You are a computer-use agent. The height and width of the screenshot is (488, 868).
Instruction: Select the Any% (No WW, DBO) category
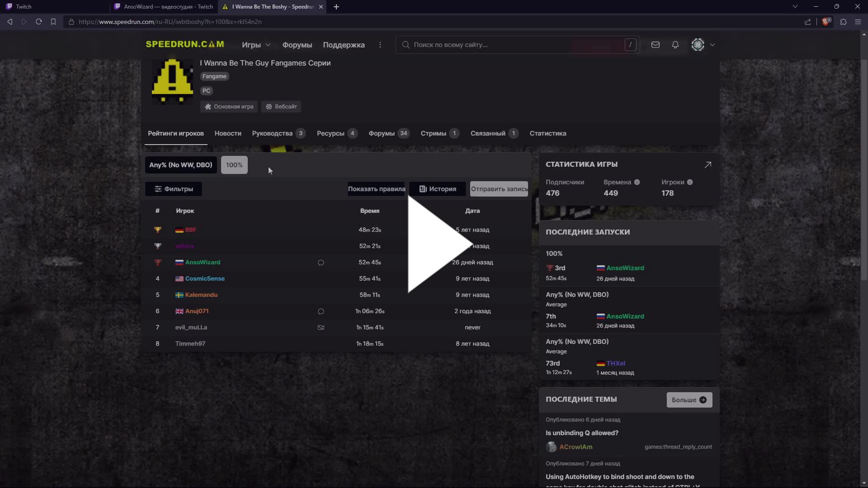pos(180,165)
